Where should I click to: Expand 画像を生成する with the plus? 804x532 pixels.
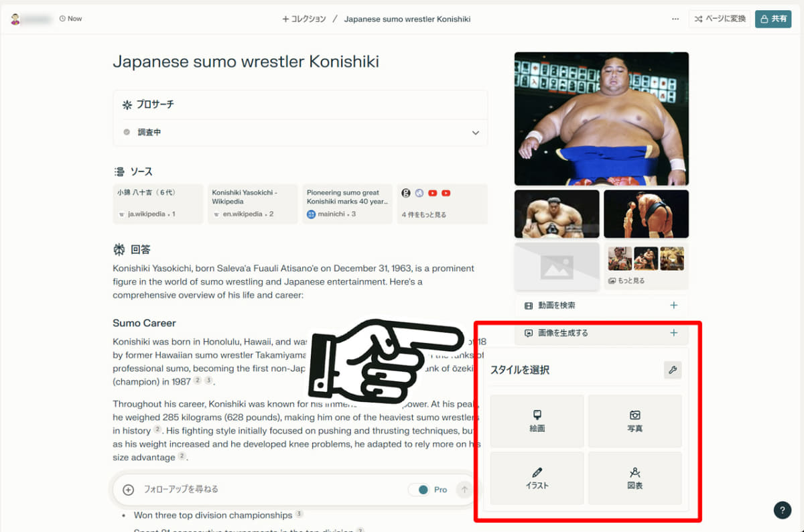674,333
